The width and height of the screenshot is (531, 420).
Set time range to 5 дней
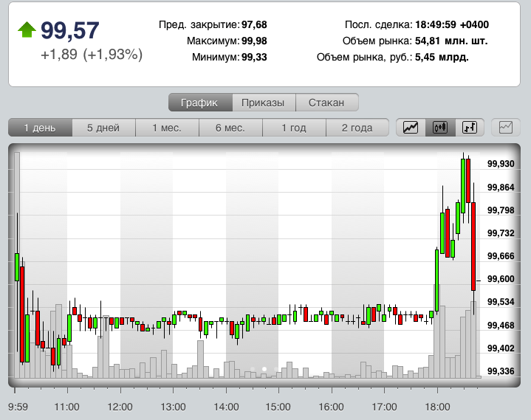tap(103, 128)
